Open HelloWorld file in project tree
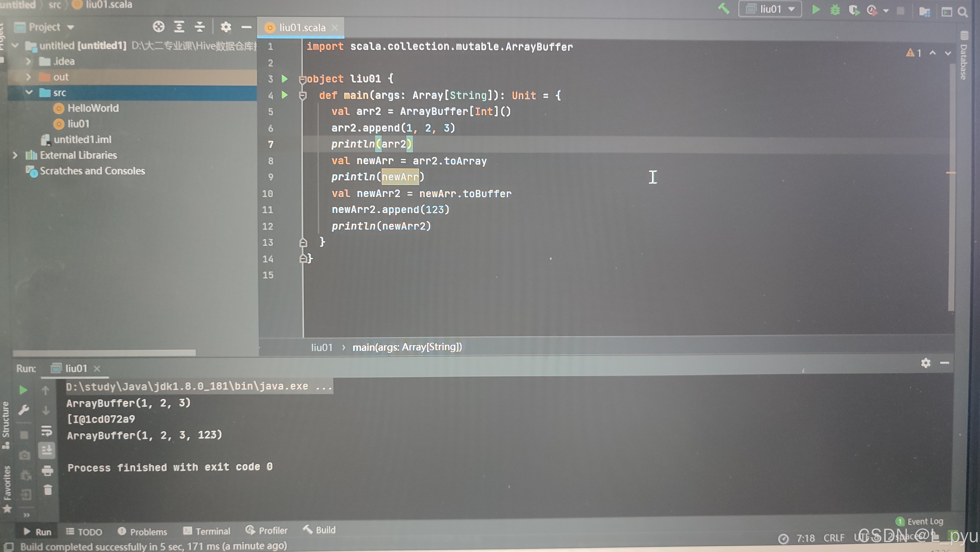Screen dimensions: 980x552 (x=93, y=108)
